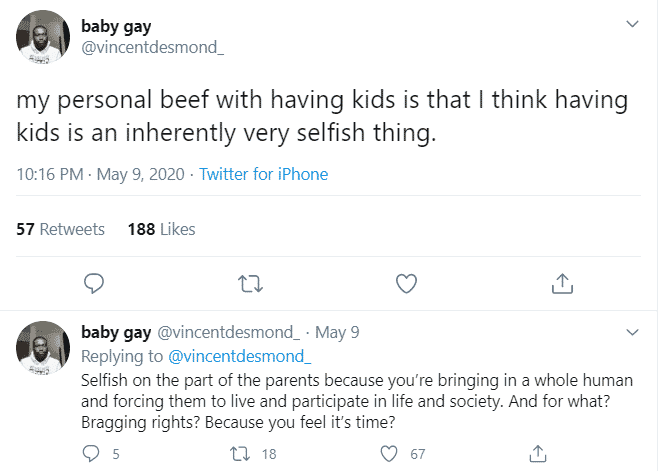
Task: Share the reply tweet via share icon
Action: 538,453
